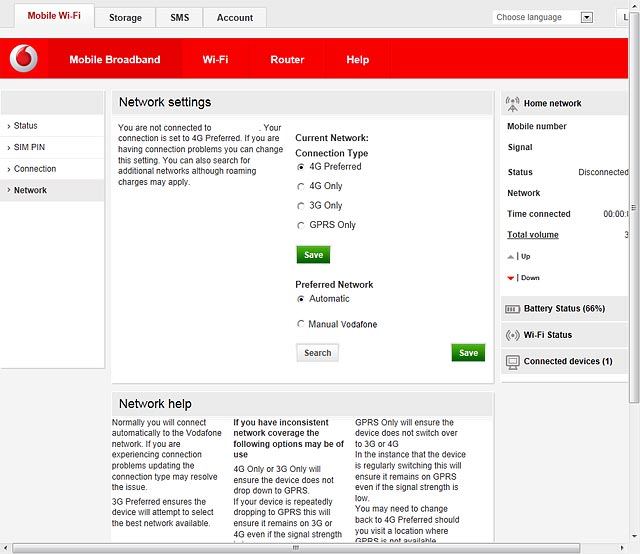Open the Total volume link
The image size is (640, 554).
533,235
